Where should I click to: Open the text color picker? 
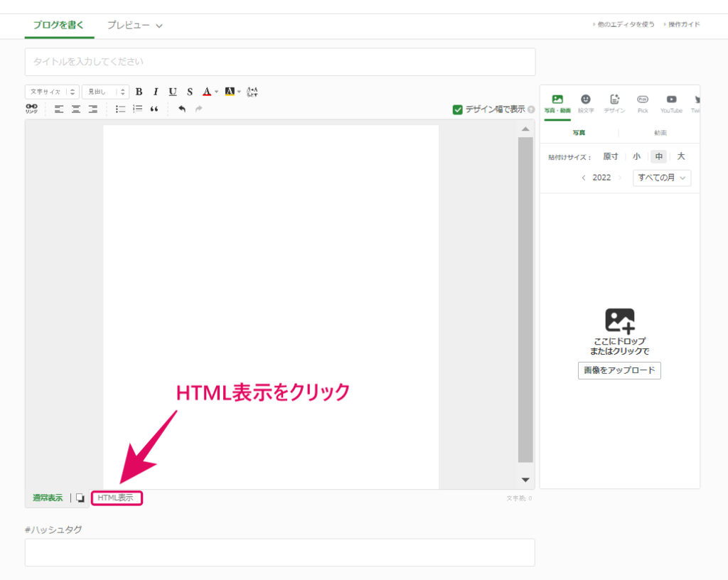coord(208,92)
